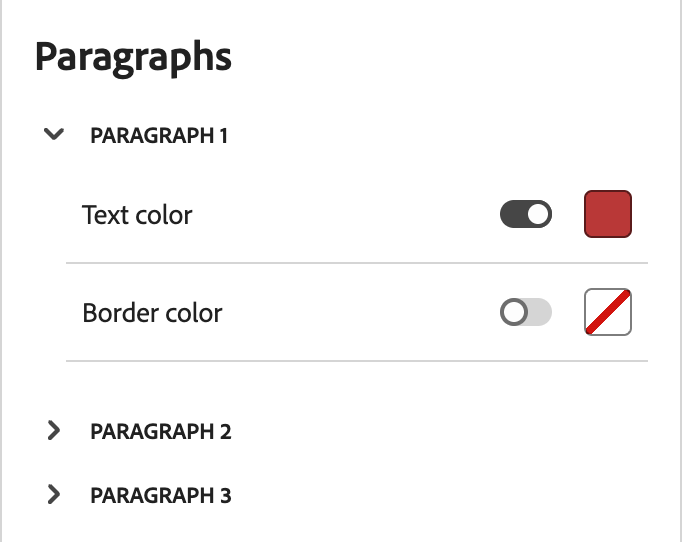Click the white knob of Text color switch

tap(538, 215)
